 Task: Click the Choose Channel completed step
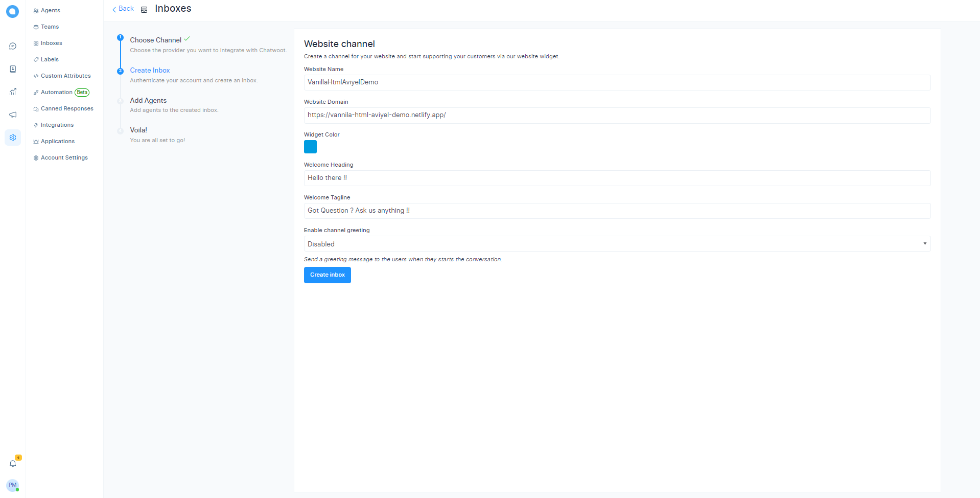click(x=155, y=40)
